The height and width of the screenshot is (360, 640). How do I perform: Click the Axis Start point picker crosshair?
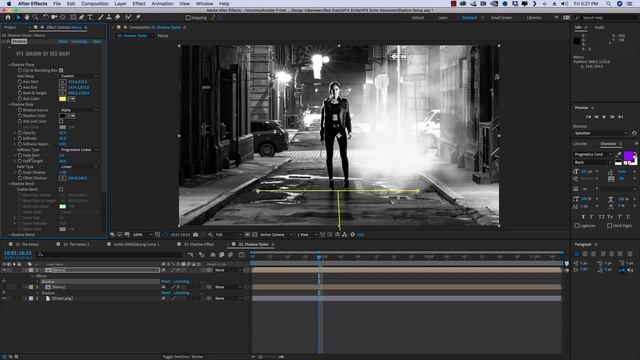[62, 82]
